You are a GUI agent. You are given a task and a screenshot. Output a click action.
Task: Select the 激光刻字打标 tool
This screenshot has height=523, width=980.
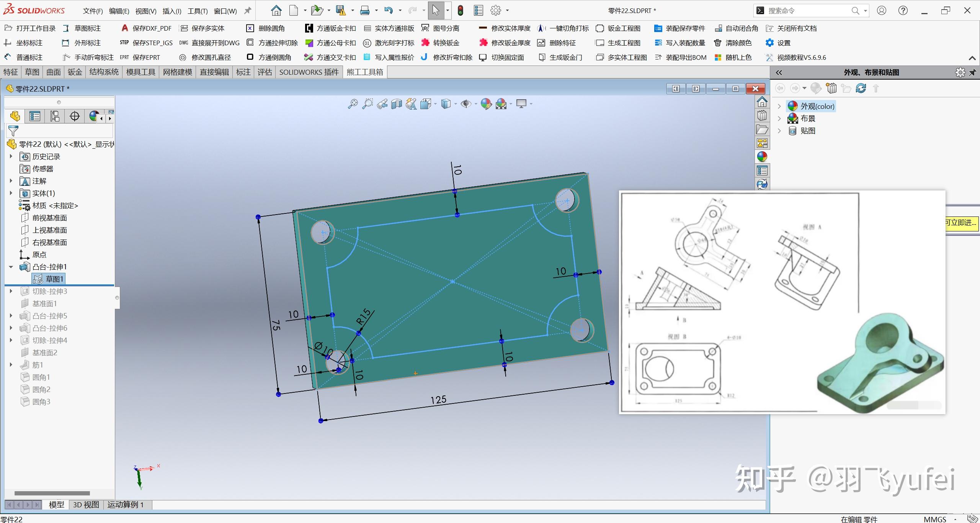click(394, 43)
